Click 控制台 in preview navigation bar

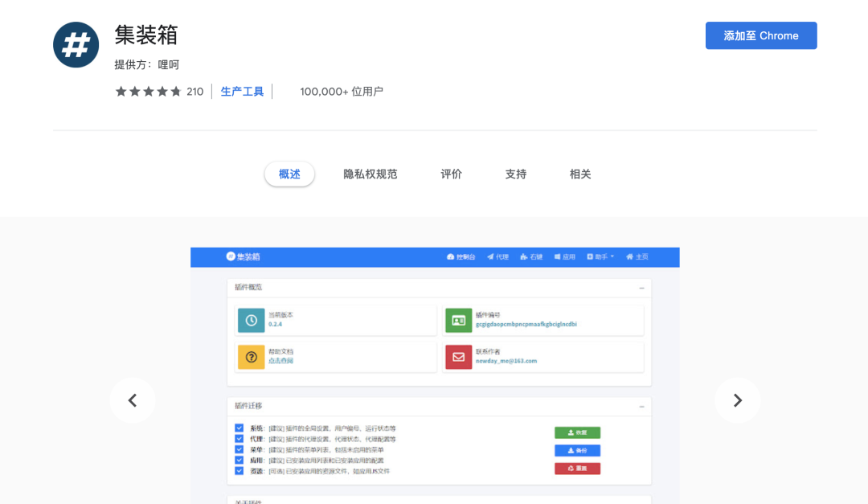[461, 257]
